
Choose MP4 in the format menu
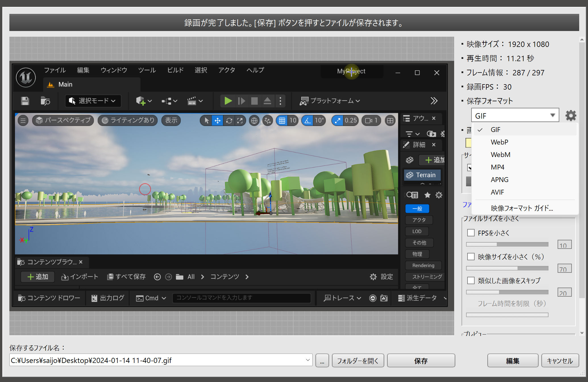[497, 167]
